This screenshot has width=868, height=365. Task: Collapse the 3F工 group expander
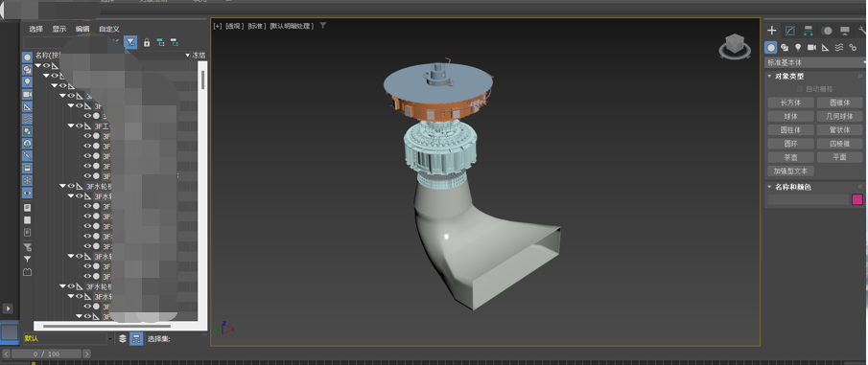pyautogui.click(x=71, y=126)
